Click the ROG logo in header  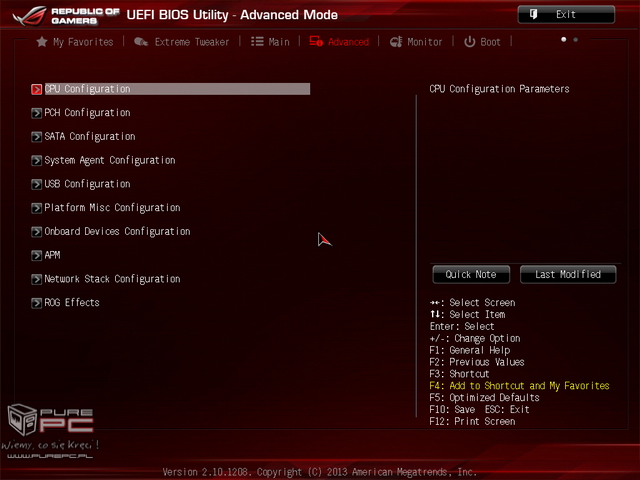(29, 16)
